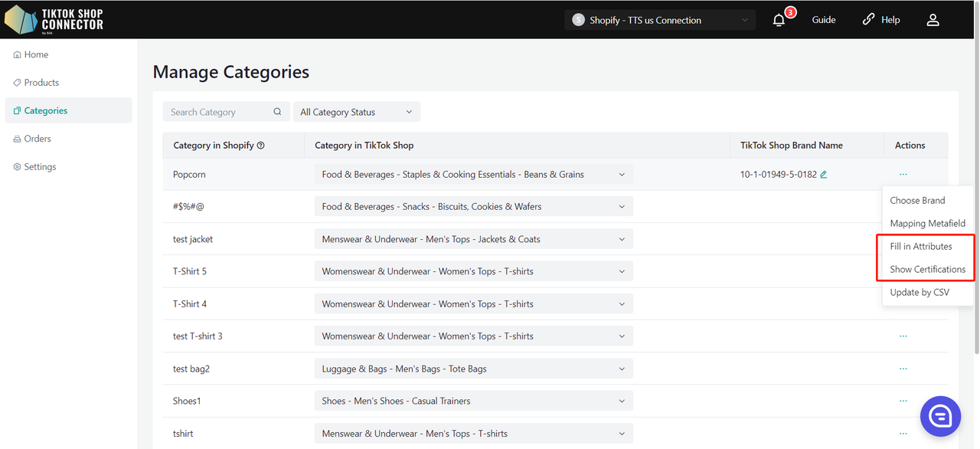
Task: Select Update by CSV option
Action: [x=919, y=293]
